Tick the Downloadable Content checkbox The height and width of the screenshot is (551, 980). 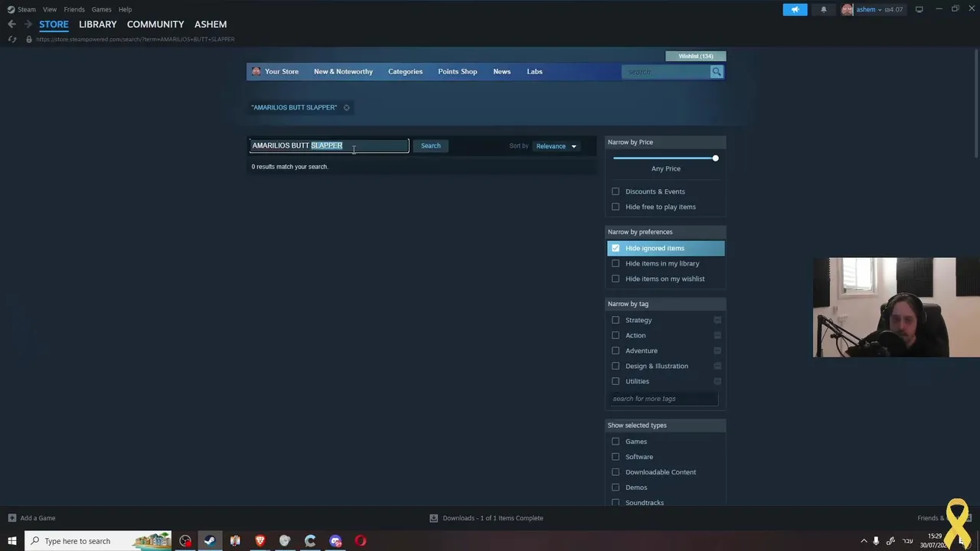[x=616, y=472]
